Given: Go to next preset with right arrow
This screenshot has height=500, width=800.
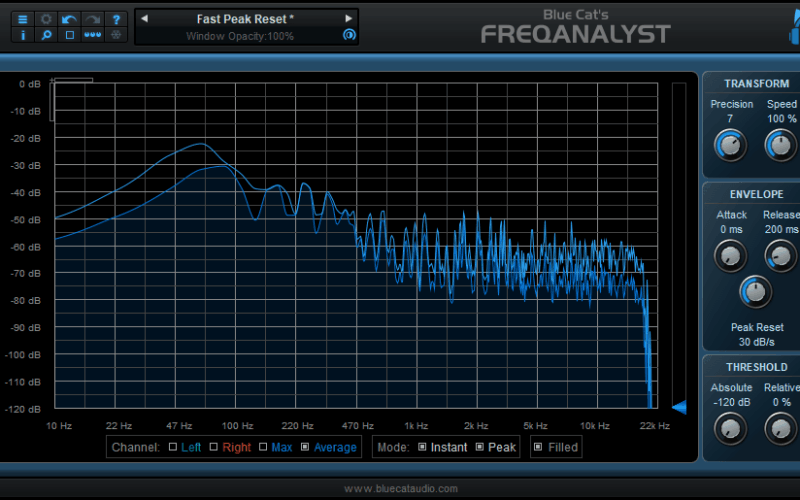Looking at the screenshot, I should 349,18.
